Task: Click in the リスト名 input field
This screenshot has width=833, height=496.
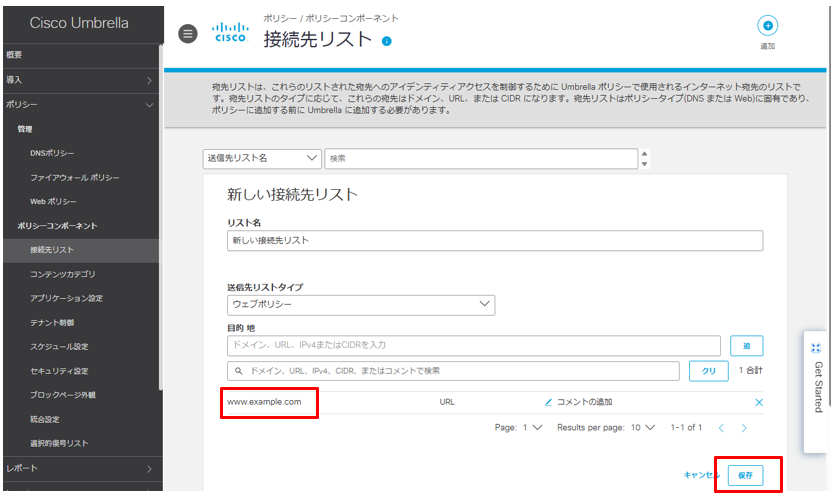Action: pyautogui.click(x=495, y=241)
